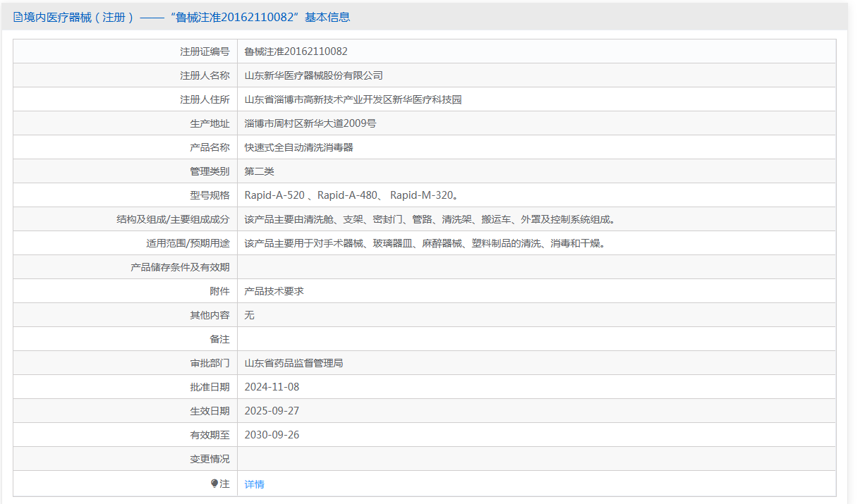Select approval date 2024-11-08

272,387
